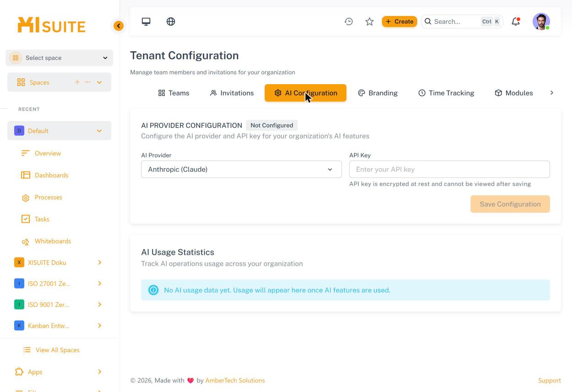Click the Apps puzzle icon
The height and width of the screenshot is (392, 572).
pyautogui.click(x=19, y=372)
